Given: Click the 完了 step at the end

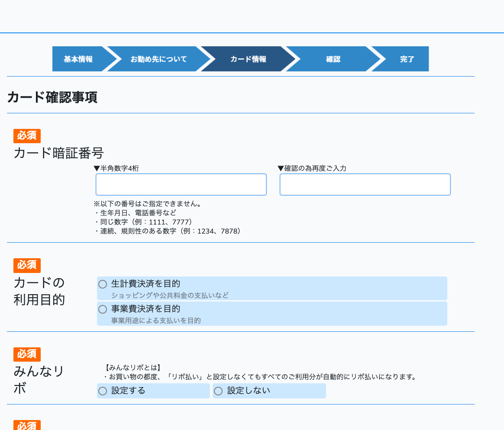Looking at the screenshot, I should tap(407, 59).
